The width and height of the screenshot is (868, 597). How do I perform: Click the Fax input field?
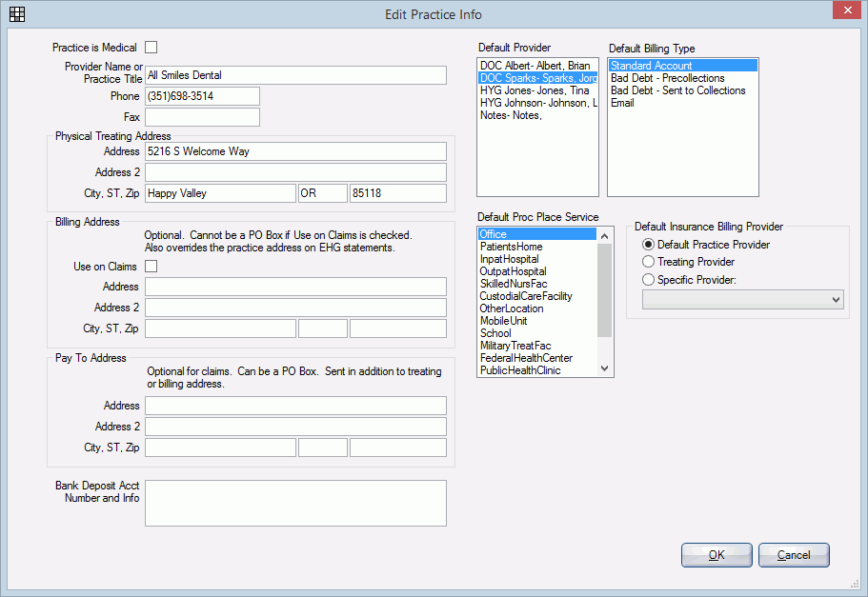202,116
